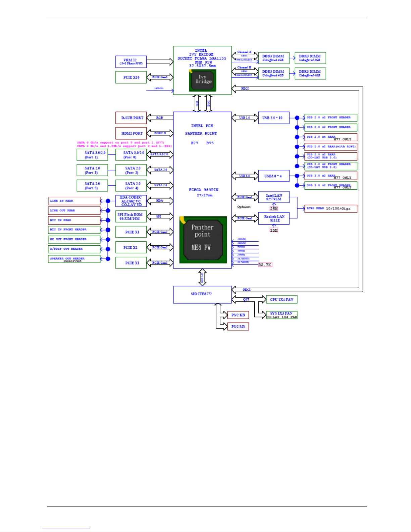Screen dimensions: 411x532
Task: Select the D-SUB PORT block
Action: click(x=131, y=118)
